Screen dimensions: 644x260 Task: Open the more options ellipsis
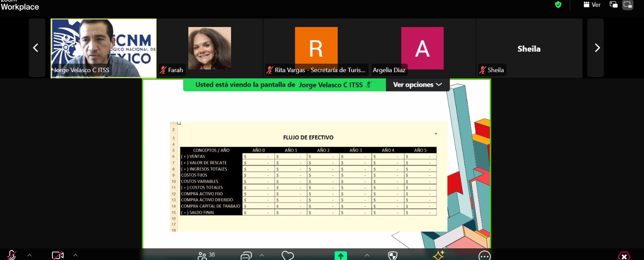coord(485,256)
